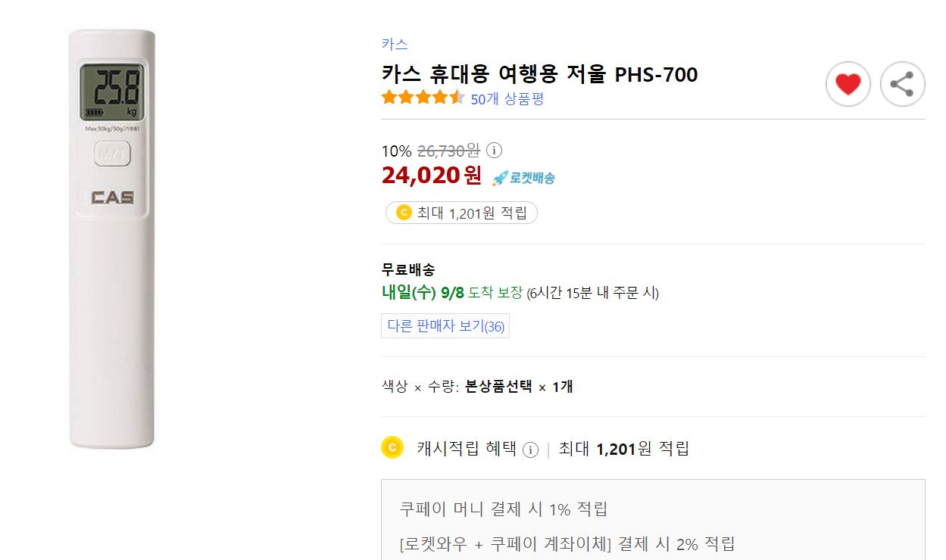Image resolution: width=946 pixels, height=560 pixels.
Task: Click the 내일(수) 9/8 도착 보장 delivery text
Action: tap(452, 293)
